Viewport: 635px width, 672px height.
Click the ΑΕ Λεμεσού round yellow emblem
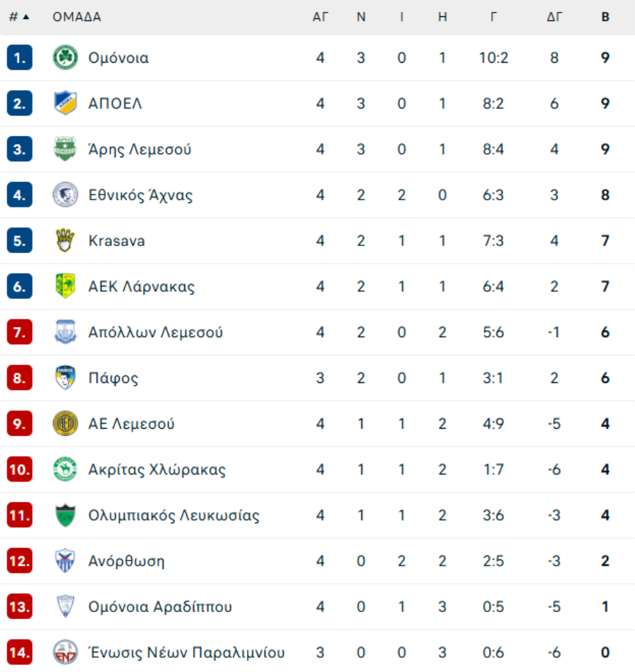65,423
